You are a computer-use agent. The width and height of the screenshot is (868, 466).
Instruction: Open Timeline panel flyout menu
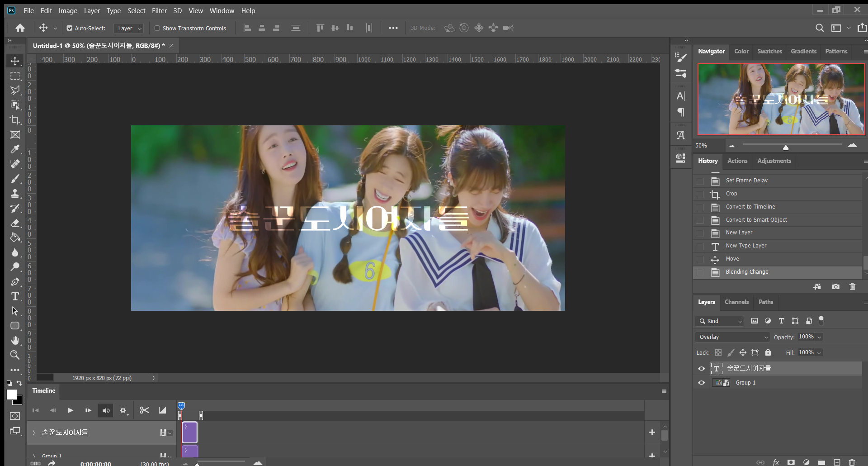point(664,391)
